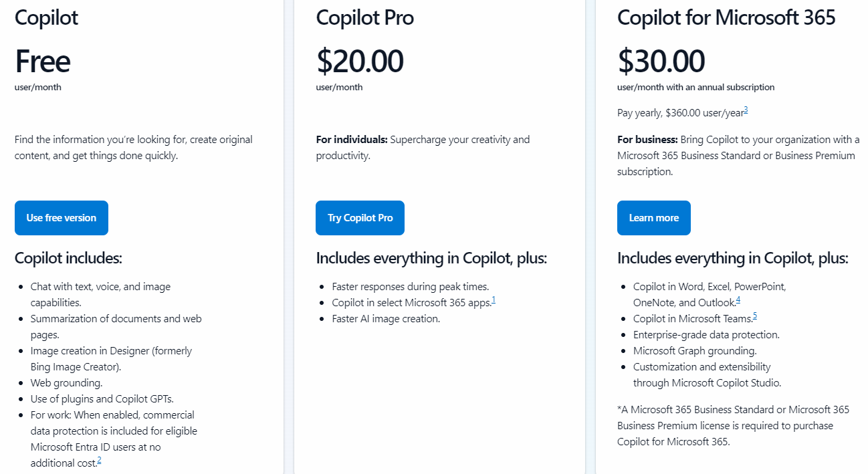This screenshot has height=474, width=868.
Task: Select the $30.00 price text
Action: (x=661, y=61)
